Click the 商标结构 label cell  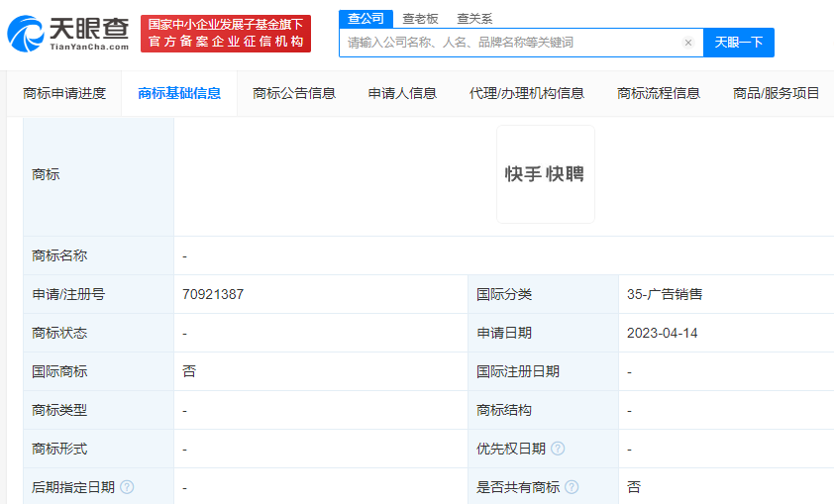(543, 410)
